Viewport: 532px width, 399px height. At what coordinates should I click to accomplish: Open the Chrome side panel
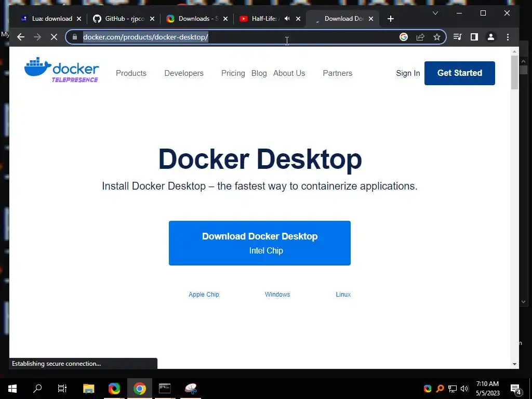point(474,37)
